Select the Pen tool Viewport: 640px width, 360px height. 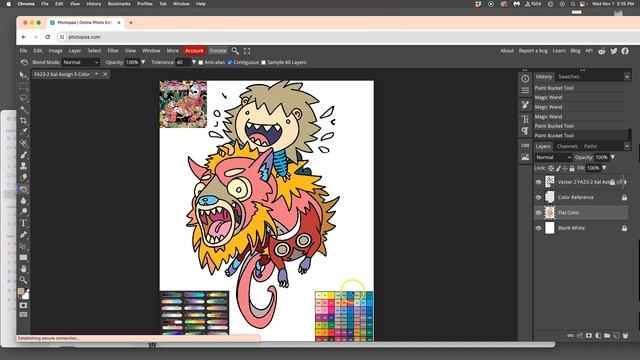pos(23,235)
